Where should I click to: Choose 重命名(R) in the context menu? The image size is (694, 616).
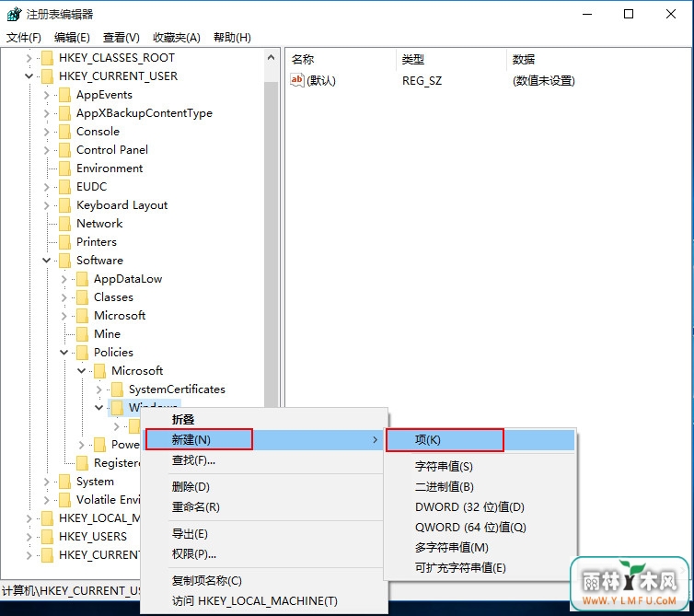coord(264,507)
